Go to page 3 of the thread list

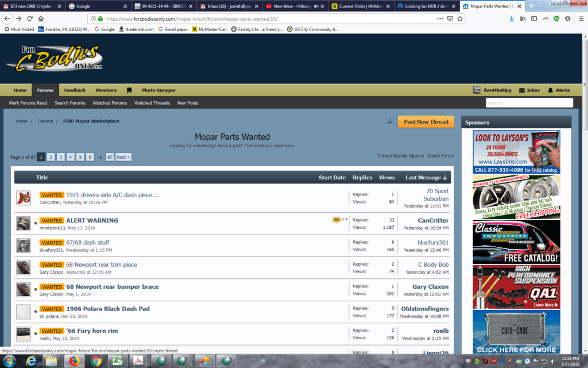tap(60, 157)
